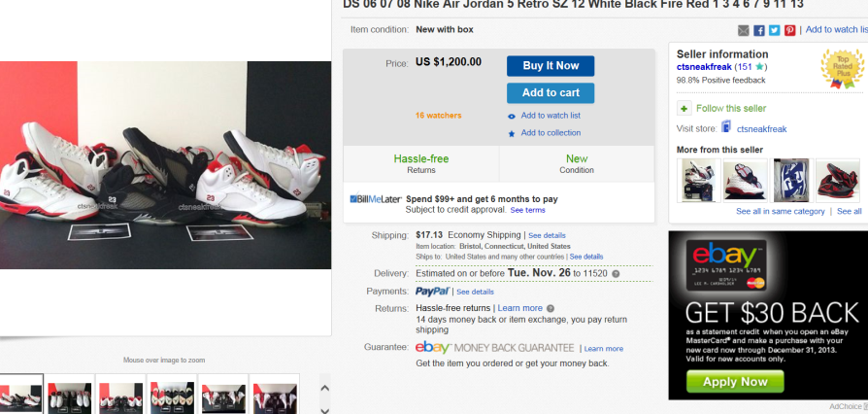Pin the listing on Pinterest

coord(789,30)
